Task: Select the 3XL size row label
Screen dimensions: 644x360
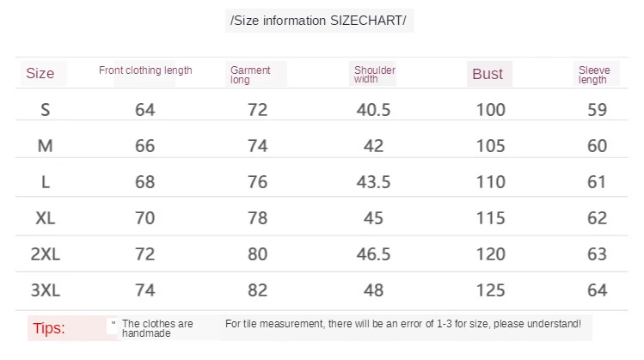Action: coord(46,291)
